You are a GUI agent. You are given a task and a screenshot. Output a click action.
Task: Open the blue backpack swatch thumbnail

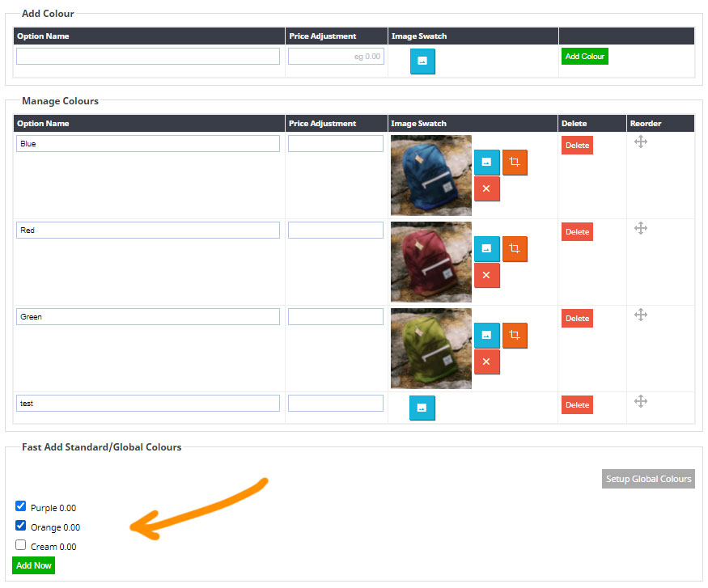coord(431,176)
